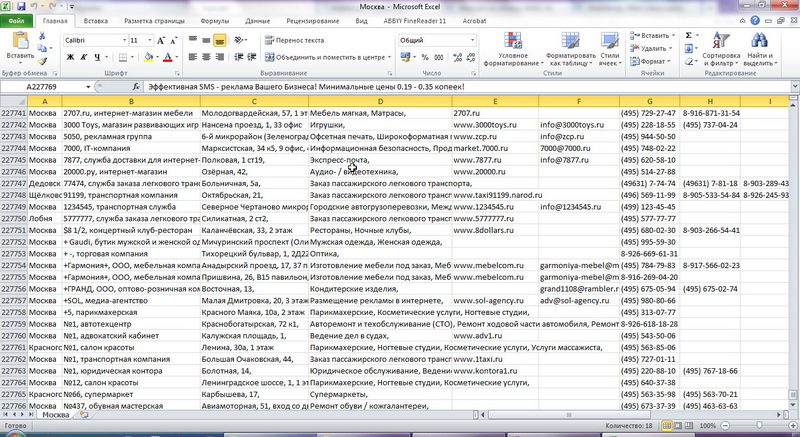800x437 pixels.
Task: Switch to the Разметка страницы tab
Action: (x=154, y=21)
